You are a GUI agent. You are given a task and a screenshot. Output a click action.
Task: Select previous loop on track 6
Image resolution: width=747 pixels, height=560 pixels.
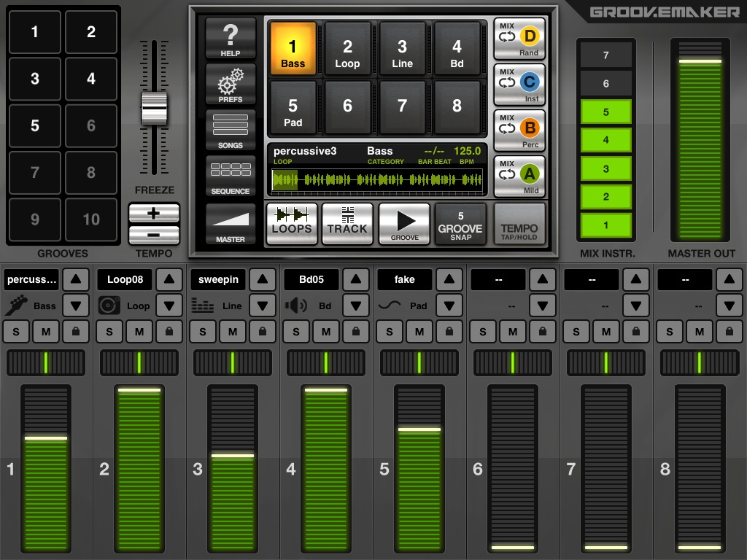point(543,279)
